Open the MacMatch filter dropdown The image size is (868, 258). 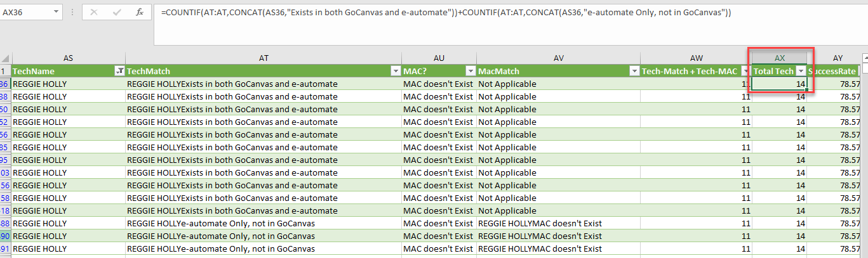634,71
